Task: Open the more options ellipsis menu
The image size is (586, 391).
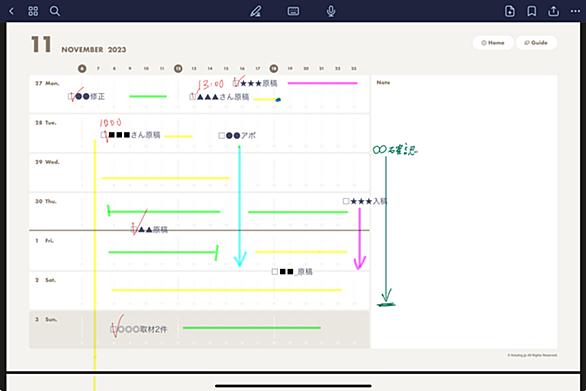Action: [576, 11]
